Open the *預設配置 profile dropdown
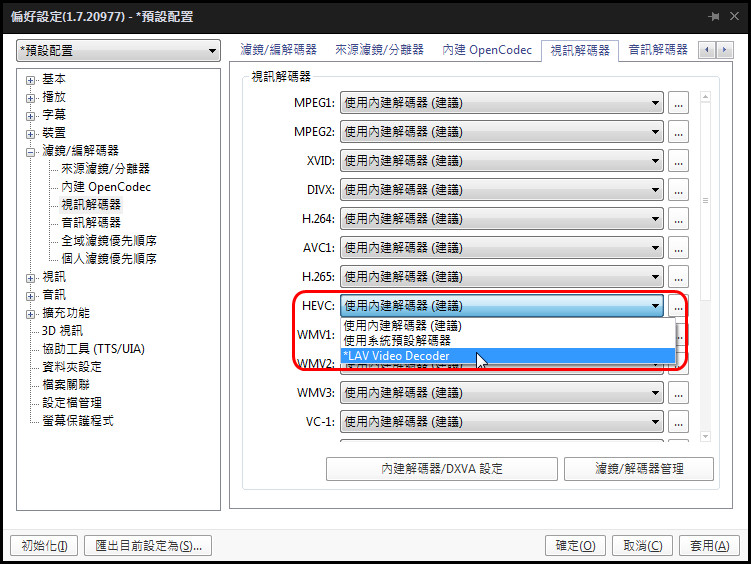The width and height of the screenshot is (751, 564). [118, 50]
